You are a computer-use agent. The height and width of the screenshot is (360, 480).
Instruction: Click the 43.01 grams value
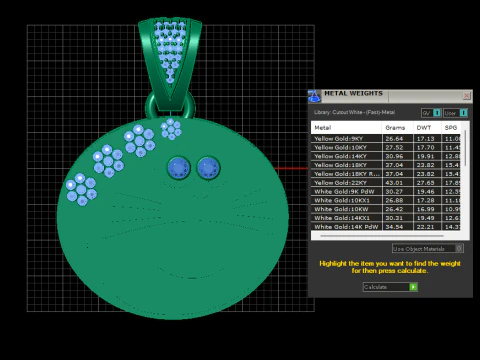click(x=394, y=183)
